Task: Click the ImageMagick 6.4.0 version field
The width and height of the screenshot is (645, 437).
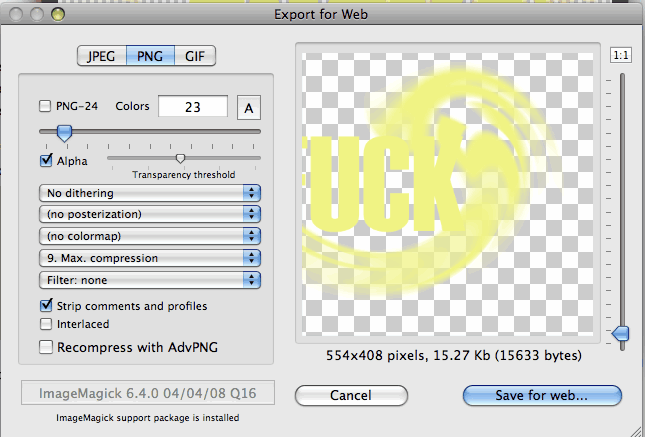Action: tap(148, 393)
